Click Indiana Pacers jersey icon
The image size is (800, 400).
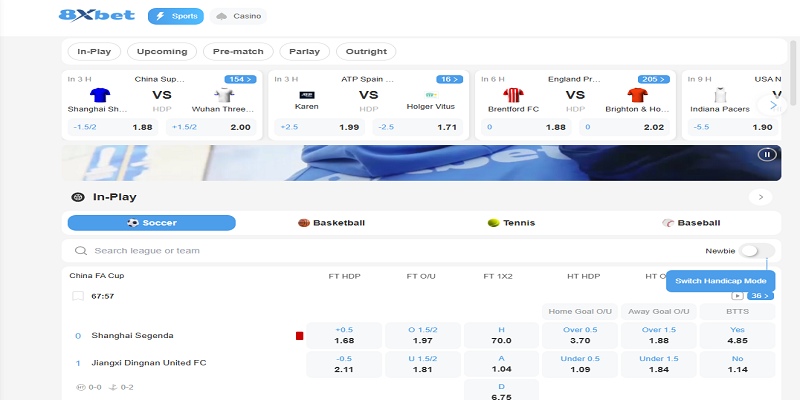[x=720, y=95]
